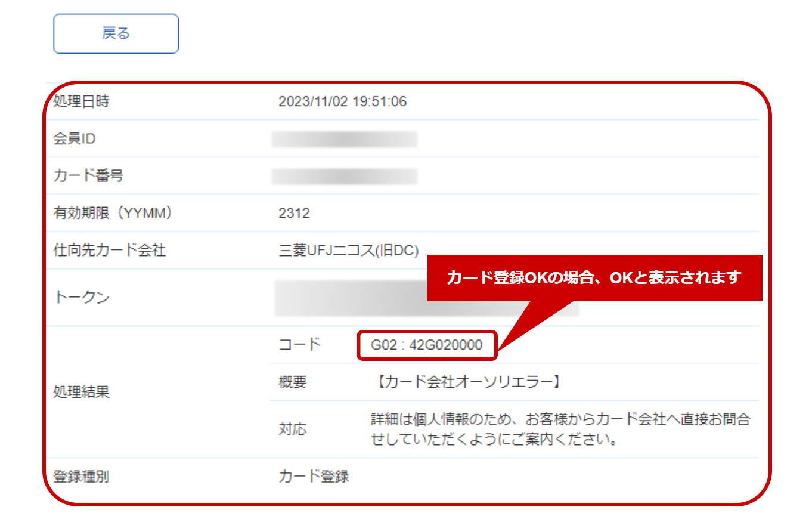This screenshot has width=812, height=519.
Task: Select the expiry value 2312
Action: (294, 213)
